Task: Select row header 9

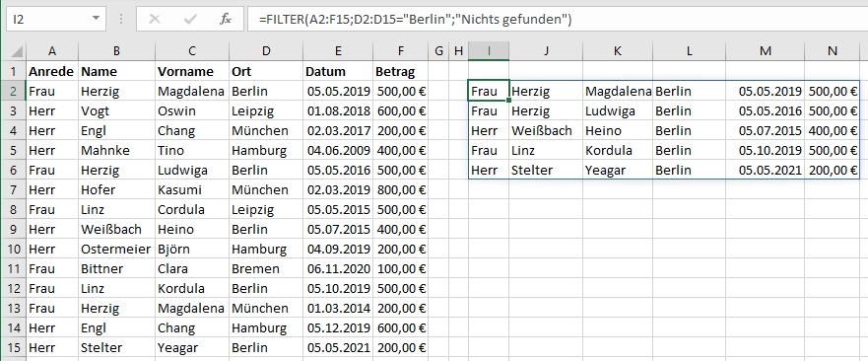Action: [13, 230]
